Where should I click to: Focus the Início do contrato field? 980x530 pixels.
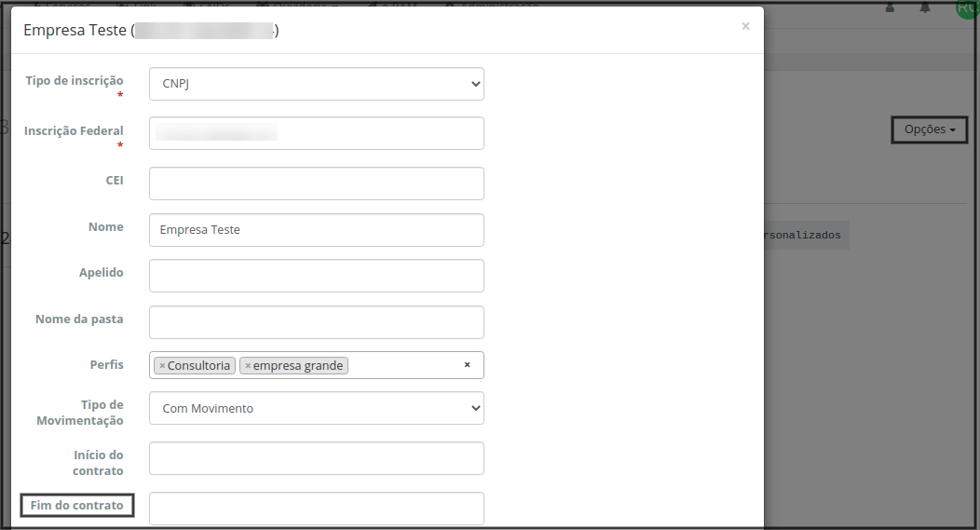[x=317, y=458]
